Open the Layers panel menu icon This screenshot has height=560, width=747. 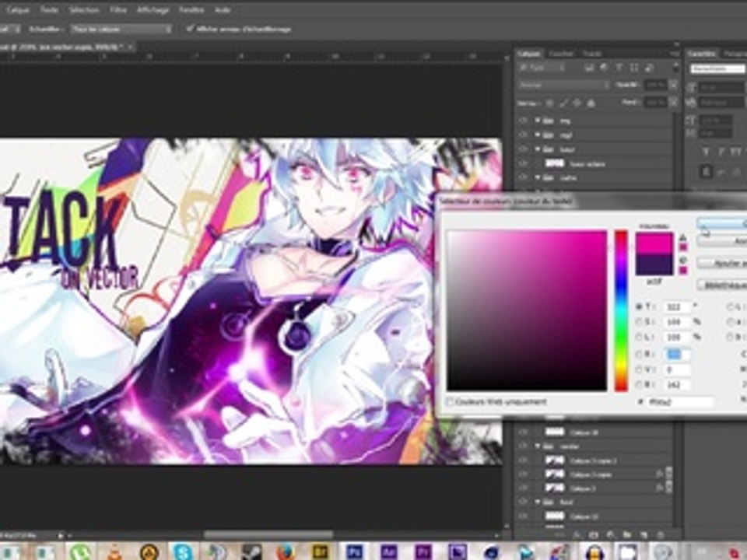click(675, 54)
